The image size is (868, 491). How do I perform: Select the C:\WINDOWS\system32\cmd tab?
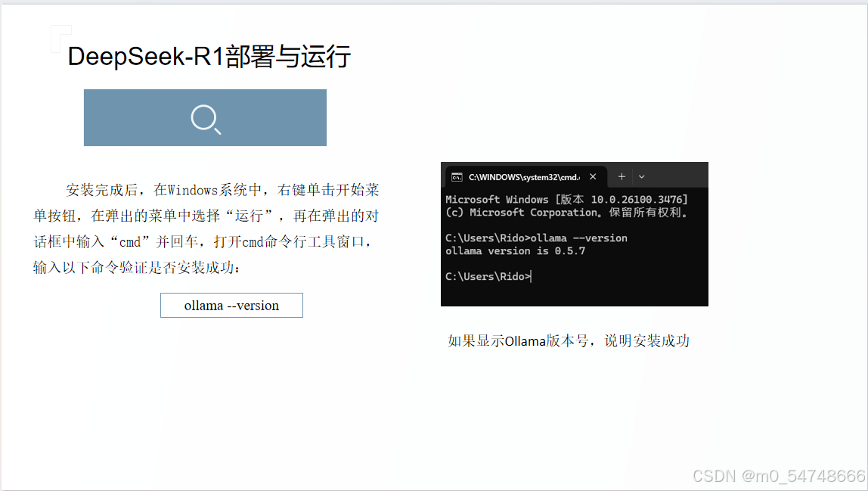(x=526, y=177)
